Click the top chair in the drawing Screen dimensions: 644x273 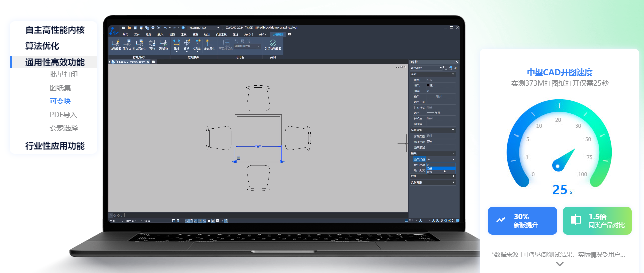[x=258, y=98]
